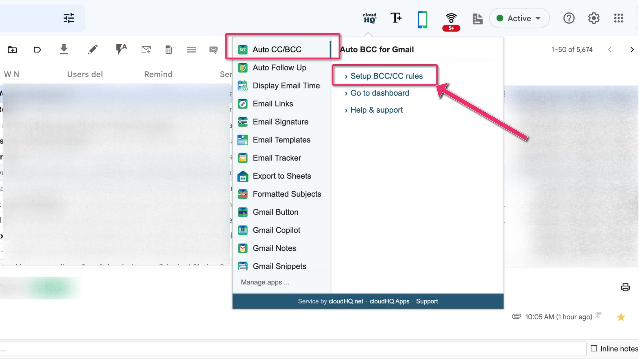Click the three-lines toolbar icon

[191, 50]
